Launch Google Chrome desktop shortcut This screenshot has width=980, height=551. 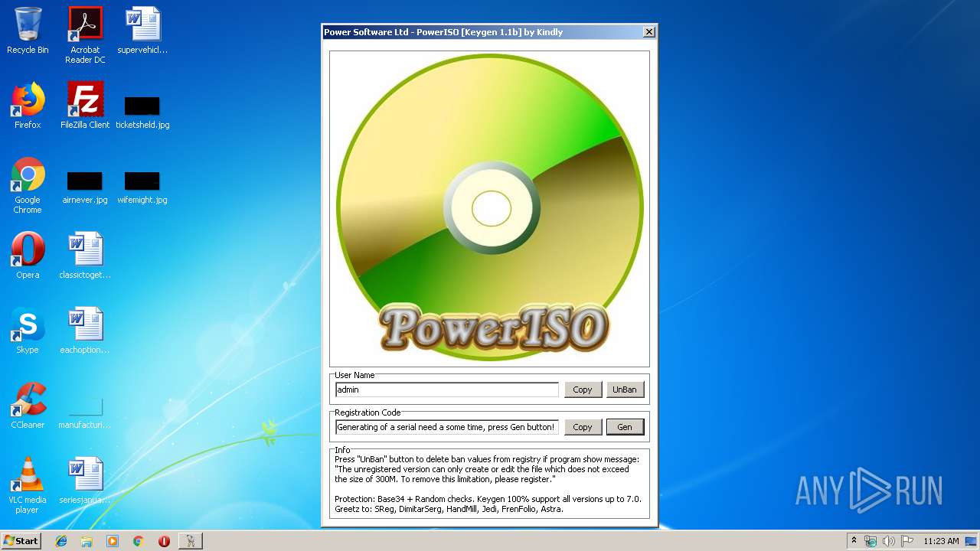coord(28,186)
